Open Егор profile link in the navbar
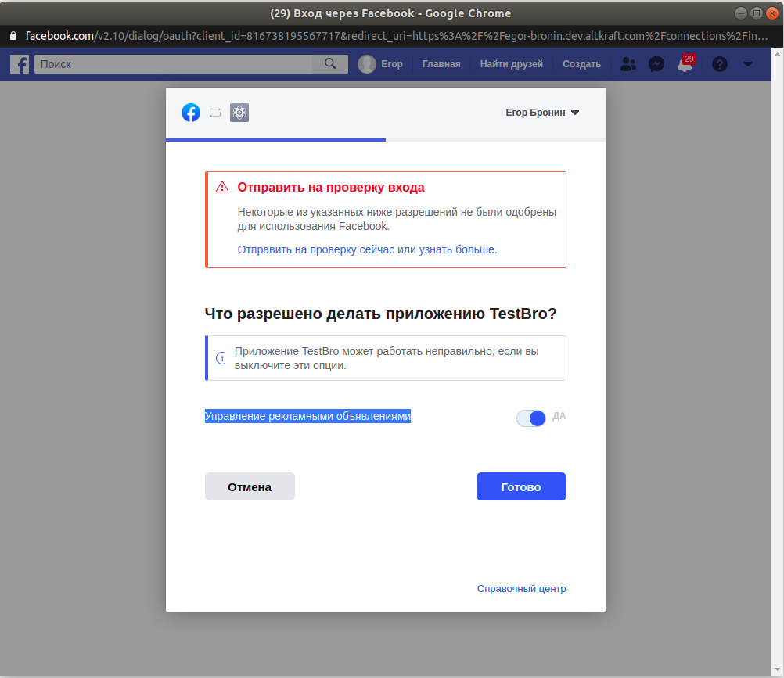 pos(391,64)
